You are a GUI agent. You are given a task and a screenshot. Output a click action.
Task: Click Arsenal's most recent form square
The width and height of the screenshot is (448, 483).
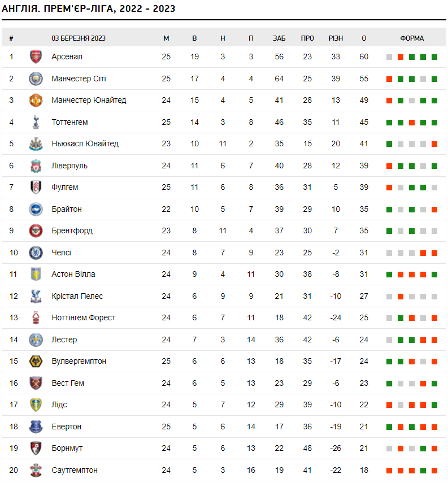click(434, 57)
